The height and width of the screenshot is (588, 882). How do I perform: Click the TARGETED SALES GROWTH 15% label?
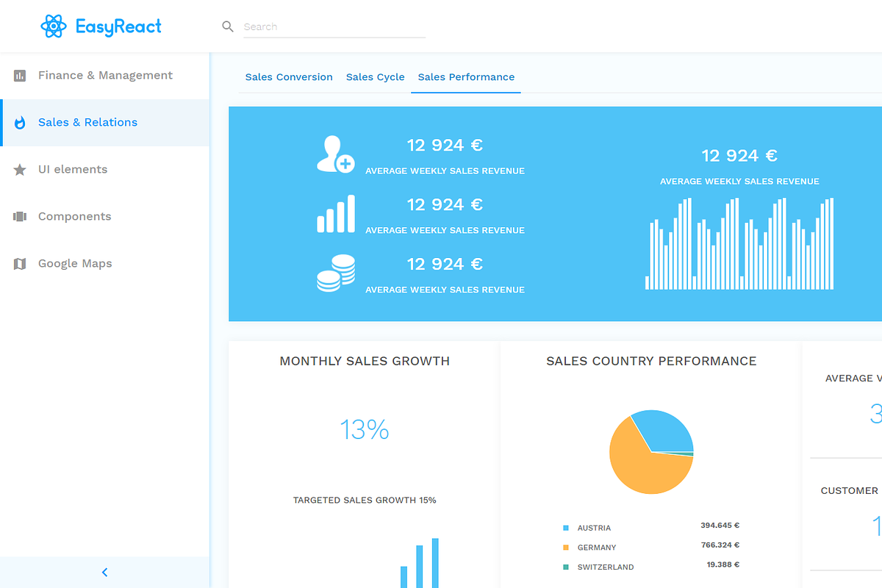click(x=365, y=501)
